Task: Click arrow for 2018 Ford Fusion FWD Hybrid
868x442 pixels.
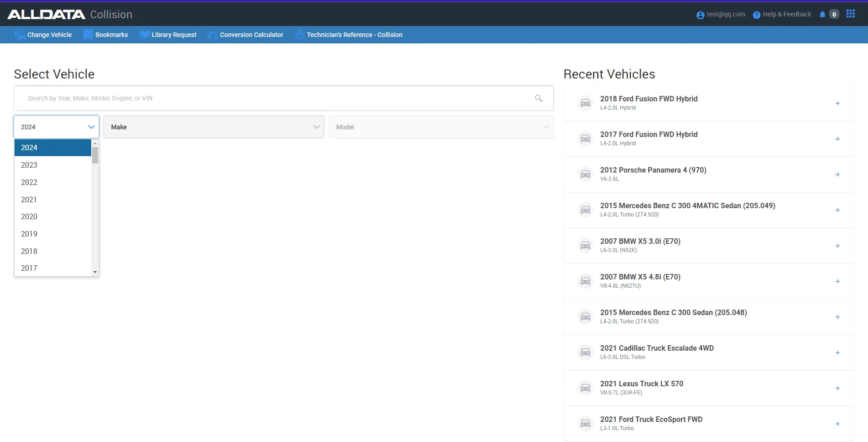Action: [837, 103]
